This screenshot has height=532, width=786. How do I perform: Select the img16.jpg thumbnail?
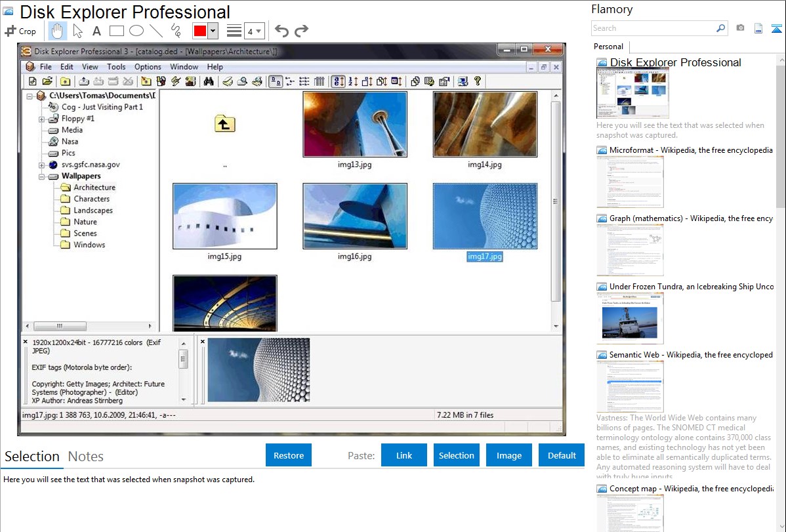(x=355, y=216)
